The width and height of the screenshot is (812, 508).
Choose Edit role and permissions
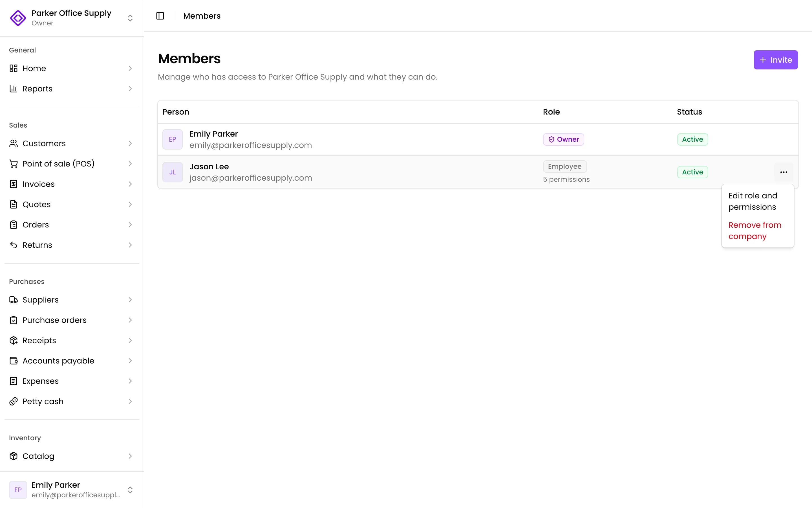pyautogui.click(x=757, y=201)
